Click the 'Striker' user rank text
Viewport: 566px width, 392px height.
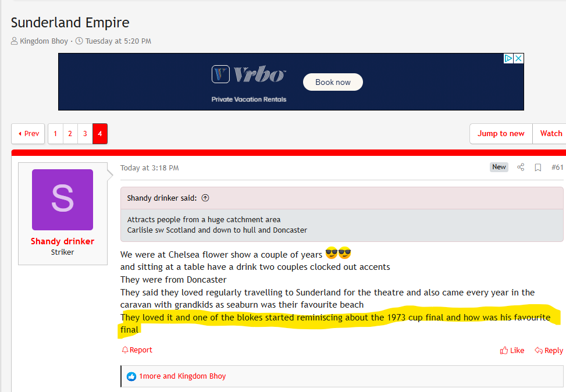[x=62, y=252]
